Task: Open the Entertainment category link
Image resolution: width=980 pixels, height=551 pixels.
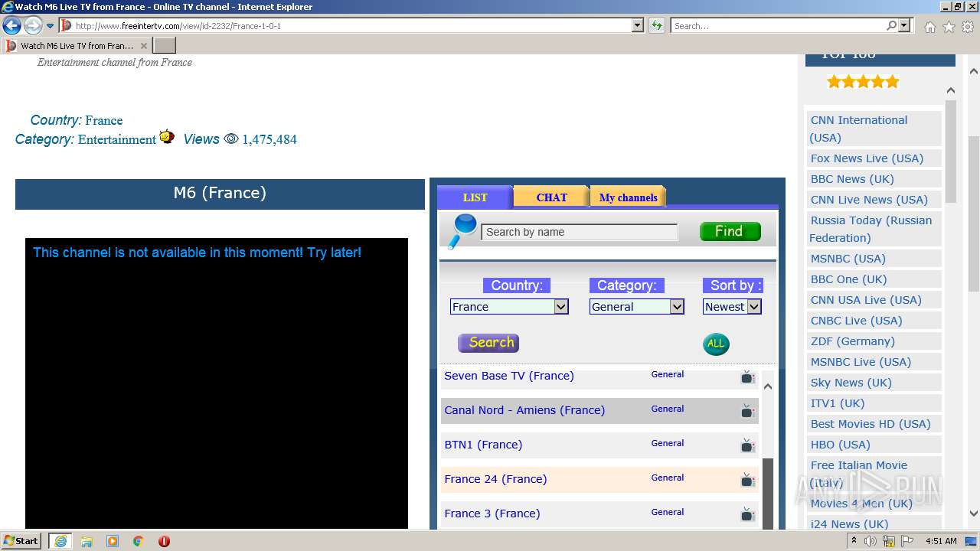Action: (x=117, y=139)
